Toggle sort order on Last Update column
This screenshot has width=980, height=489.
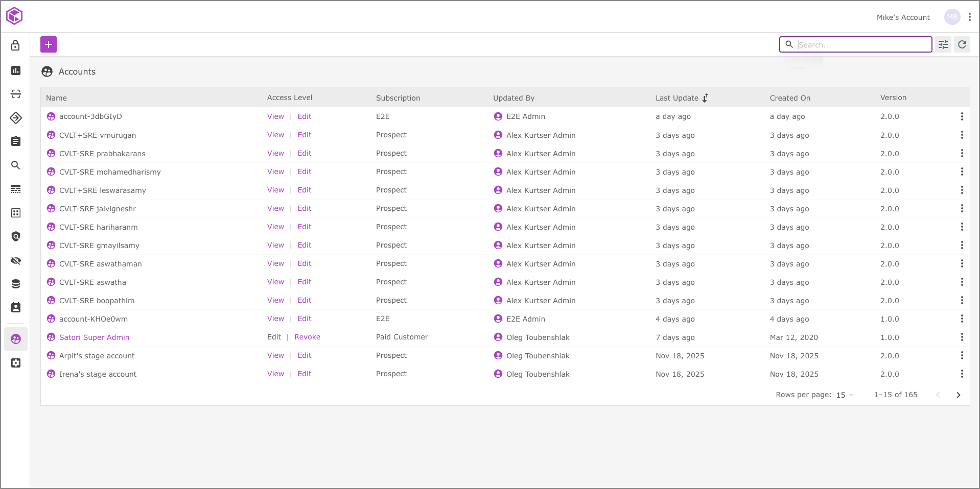(x=705, y=98)
